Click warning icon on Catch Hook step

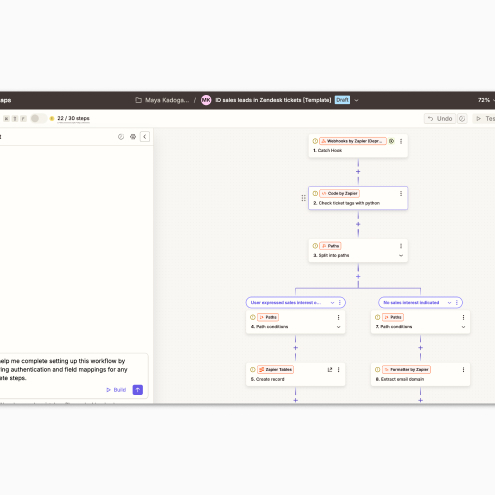[x=315, y=141]
